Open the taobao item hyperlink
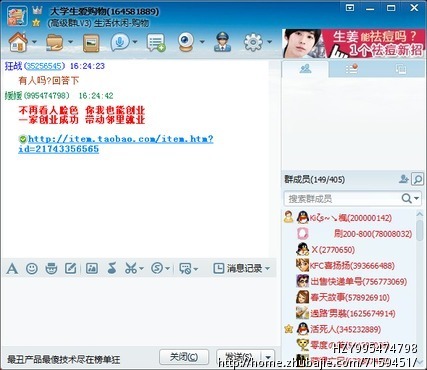The height and width of the screenshot is (370, 427). tap(116, 144)
